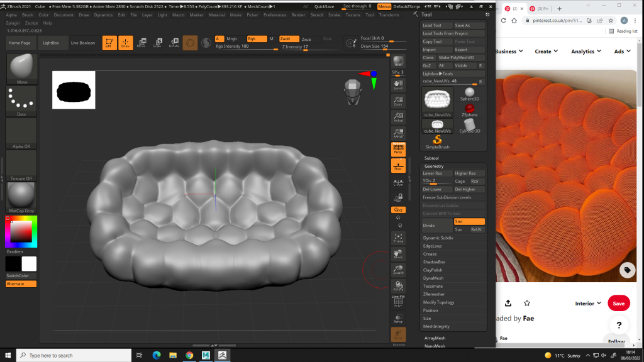
Task: Click the BPR render icon
Action: (398, 61)
